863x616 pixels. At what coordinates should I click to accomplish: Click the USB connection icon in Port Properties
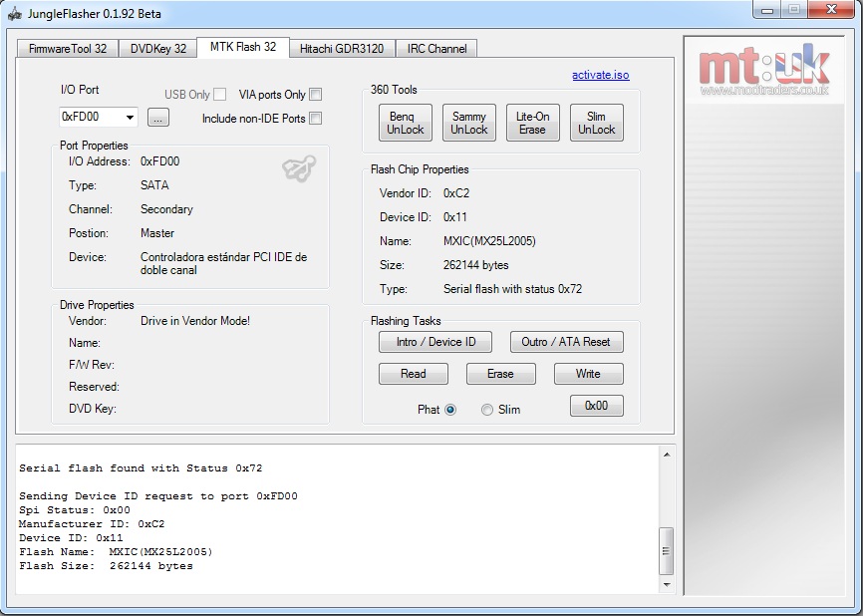[299, 167]
